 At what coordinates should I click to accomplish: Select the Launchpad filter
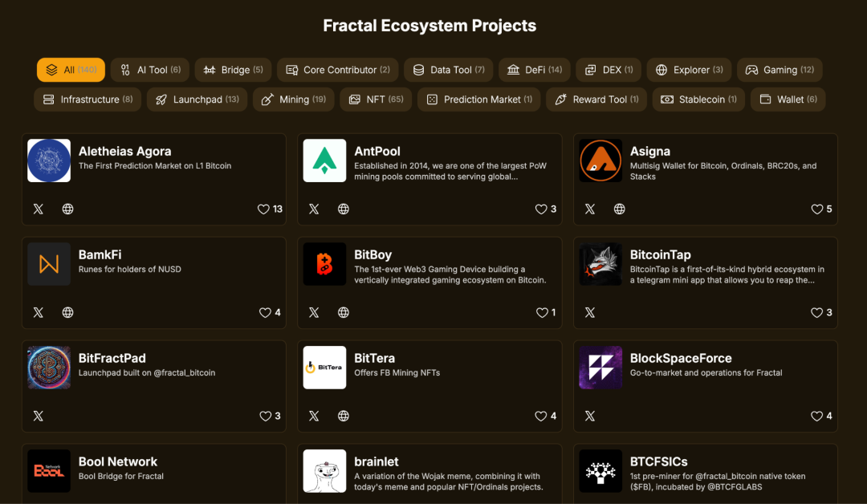point(197,100)
